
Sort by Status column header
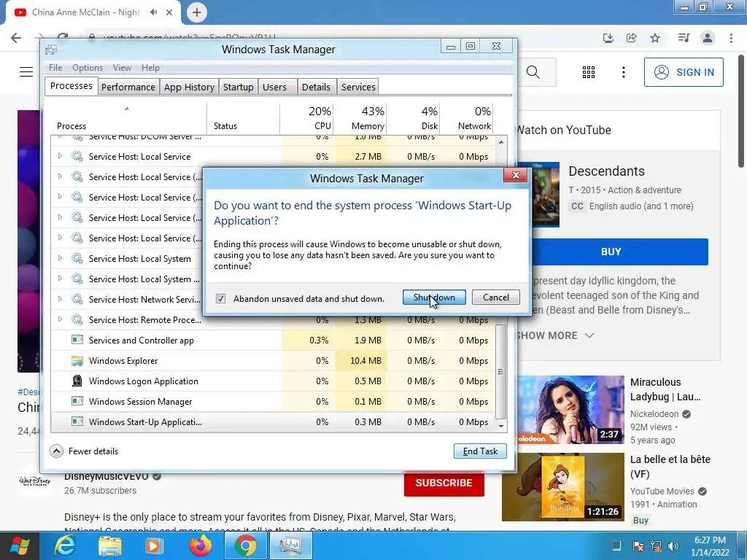tap(244, 119)
